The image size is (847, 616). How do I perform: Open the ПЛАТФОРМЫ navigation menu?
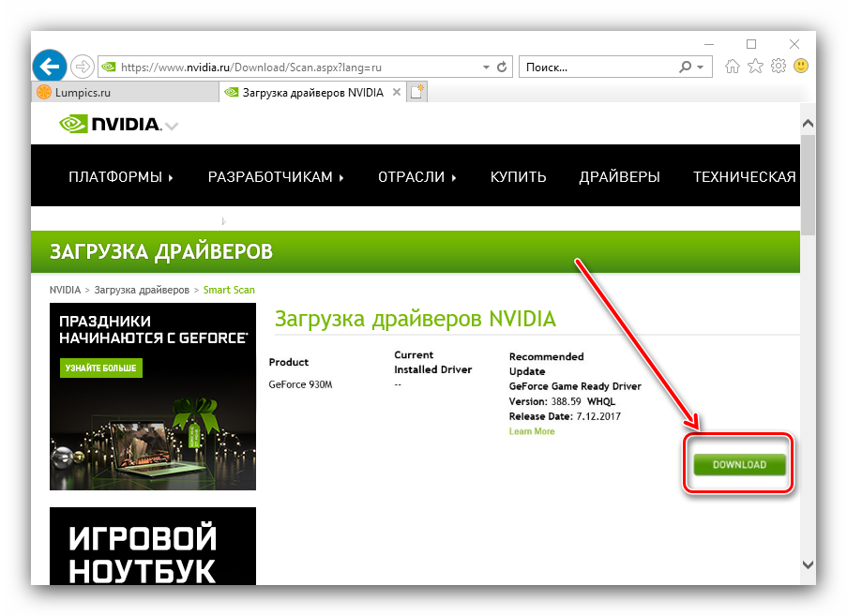point(120,177)
